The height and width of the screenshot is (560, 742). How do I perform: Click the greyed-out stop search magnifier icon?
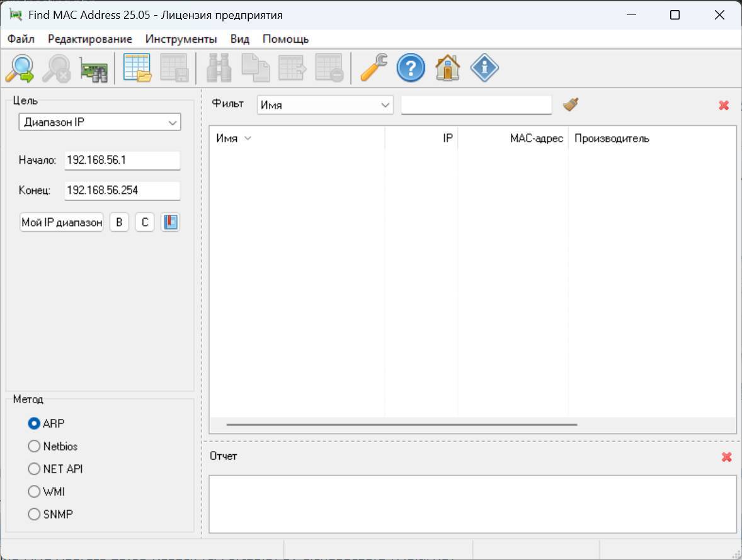(x=56, y=68)
